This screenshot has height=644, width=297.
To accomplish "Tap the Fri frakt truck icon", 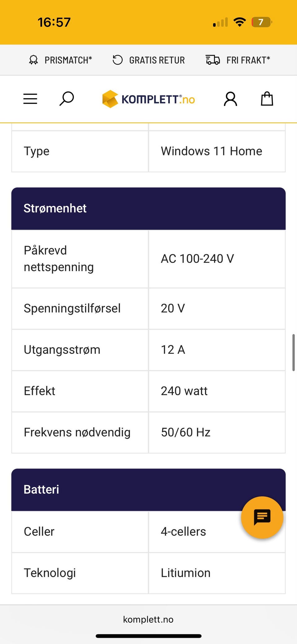I will (213, 60).
